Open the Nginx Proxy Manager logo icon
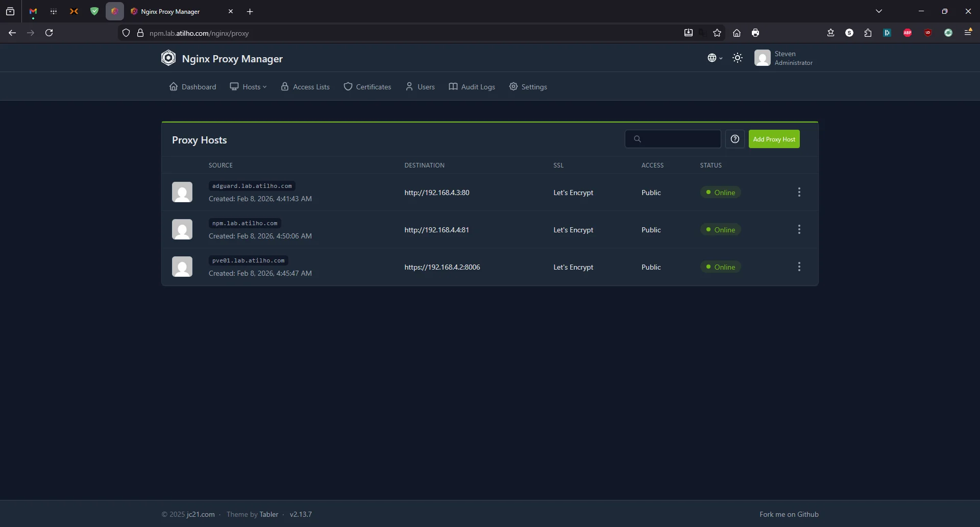 (x=168, y=58)
